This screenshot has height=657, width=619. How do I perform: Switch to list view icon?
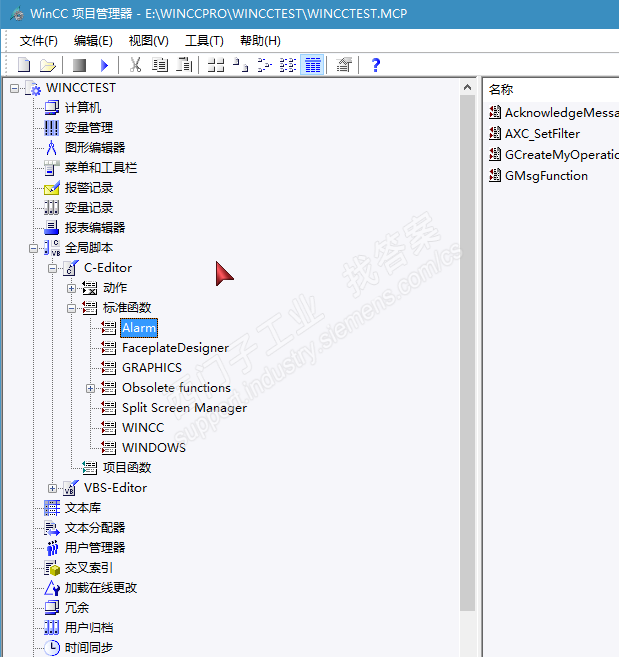point(264,65)
